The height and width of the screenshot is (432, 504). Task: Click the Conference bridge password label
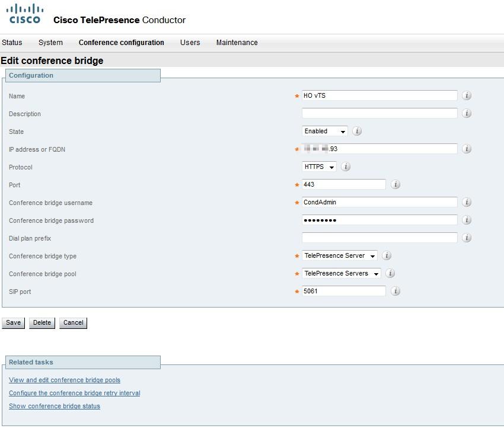(52, 220)
